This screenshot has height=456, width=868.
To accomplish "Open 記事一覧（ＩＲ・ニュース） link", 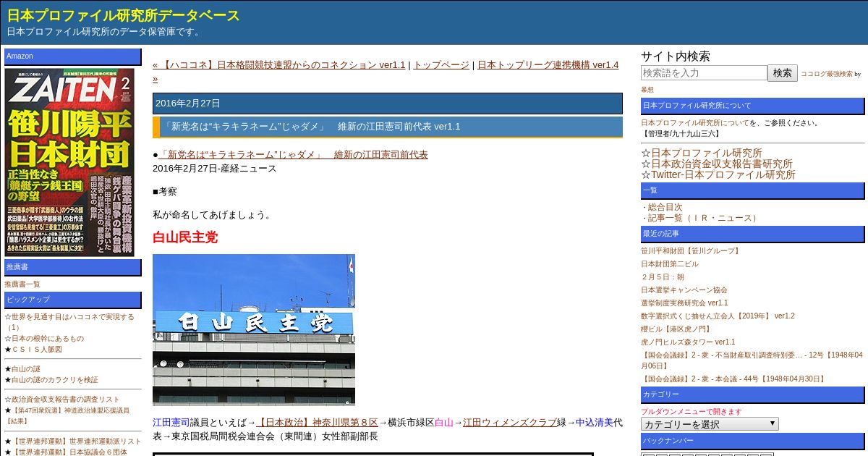I will coord(704,218).
